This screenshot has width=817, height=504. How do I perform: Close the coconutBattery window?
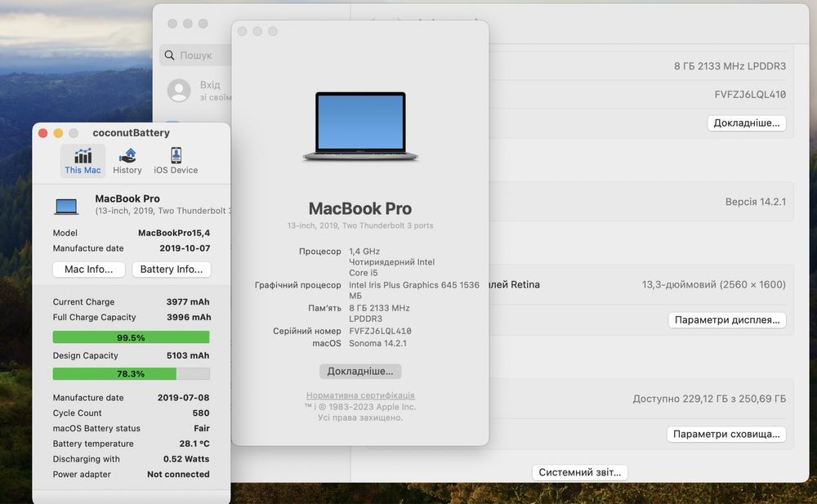pyautogui.click(x=42, y=133)
